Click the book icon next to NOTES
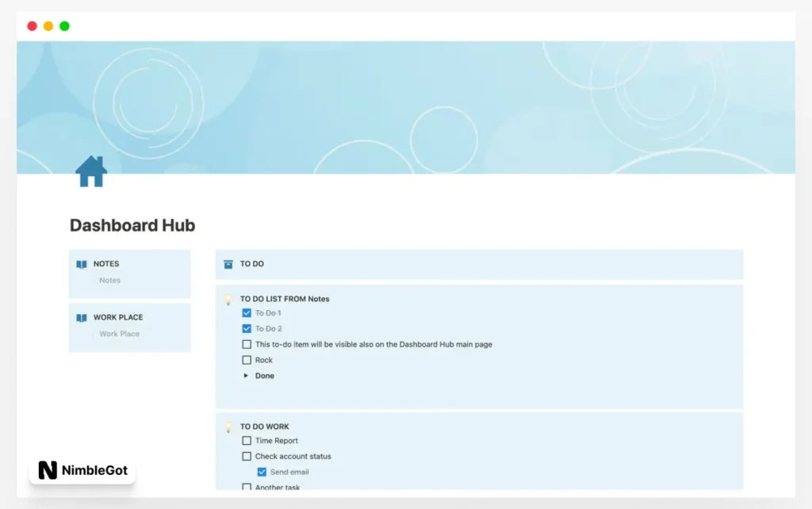This screenshot has height=509, width=812. click(82, 265)
